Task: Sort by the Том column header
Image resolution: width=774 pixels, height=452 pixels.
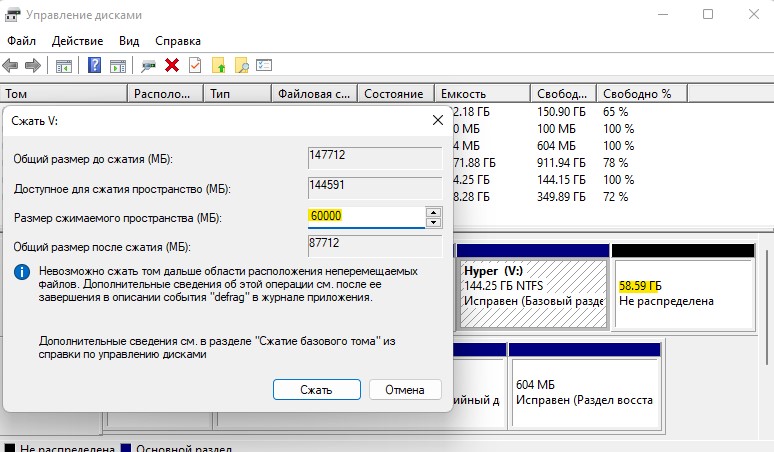Action: coord(64,93)
